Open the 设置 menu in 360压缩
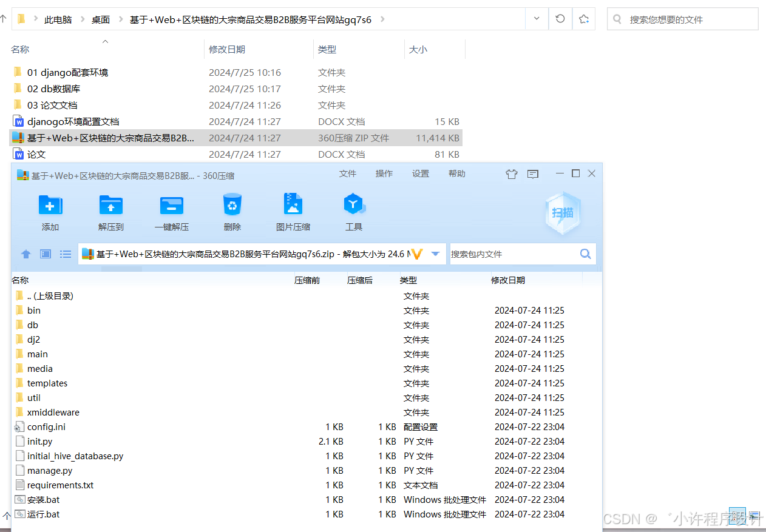The width and height of the screenshot is (766, 532). tap(421, 173)
